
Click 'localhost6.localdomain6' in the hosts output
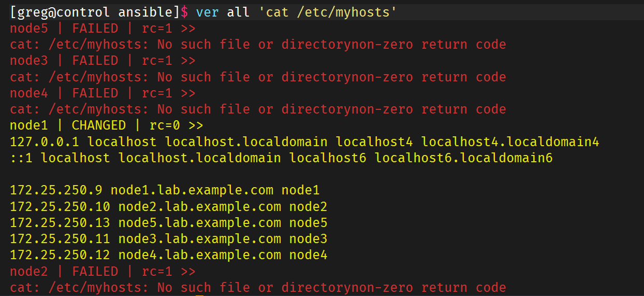pos(463,158)
